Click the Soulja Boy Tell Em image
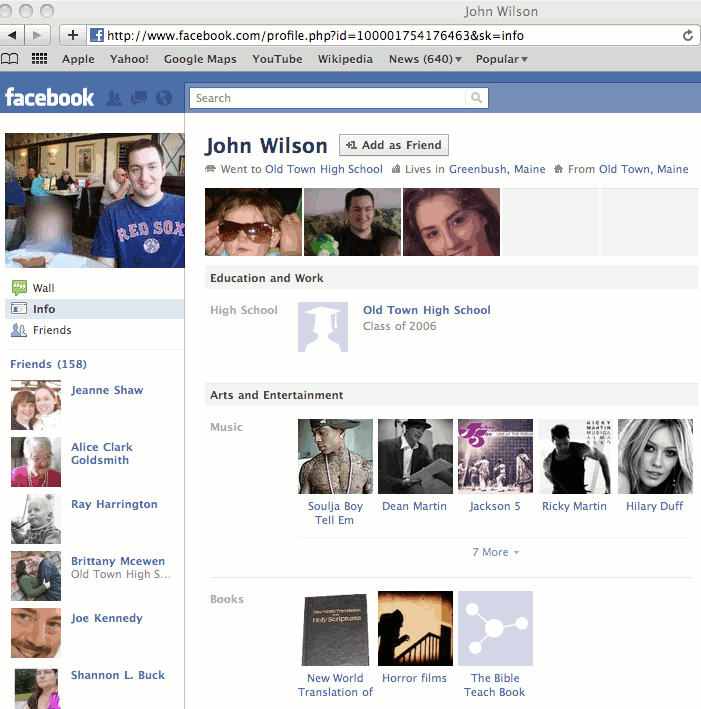Screen dimensions: 701x709 point(336,456)
